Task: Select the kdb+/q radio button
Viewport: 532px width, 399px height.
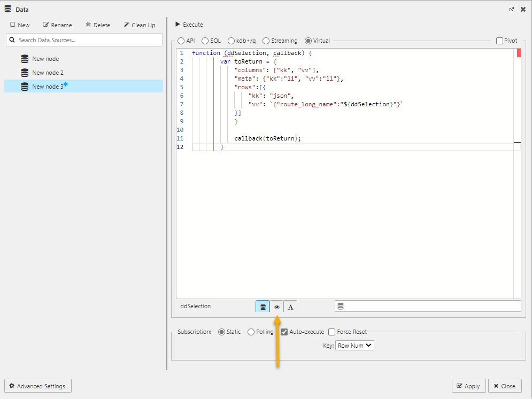Action: tap(231, 41)
